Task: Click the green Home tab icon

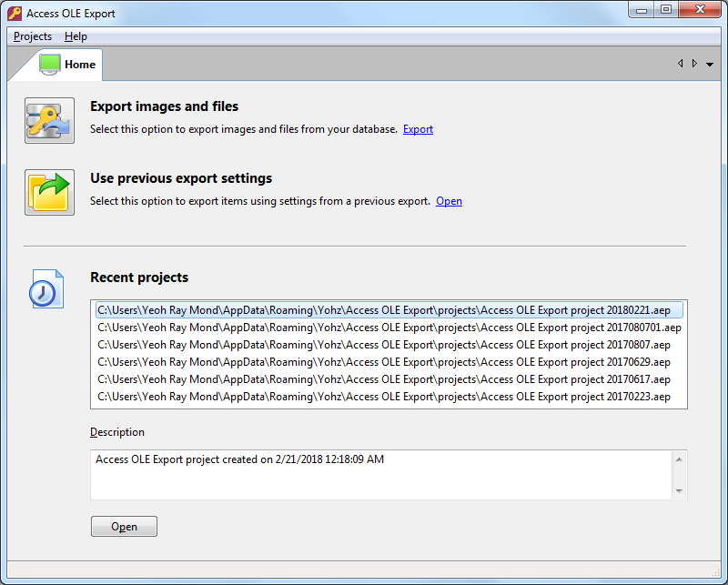Action: (x=50, y=64)
